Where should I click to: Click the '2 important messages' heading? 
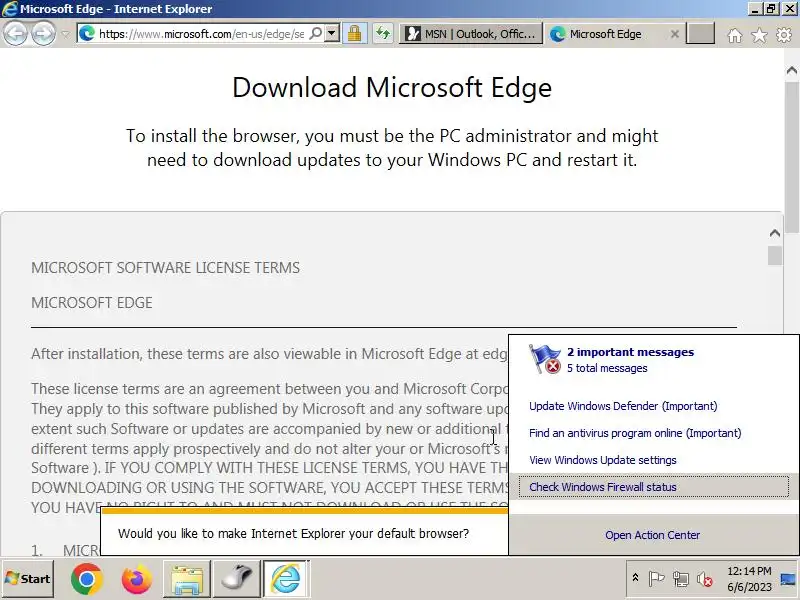pos(630,352)
